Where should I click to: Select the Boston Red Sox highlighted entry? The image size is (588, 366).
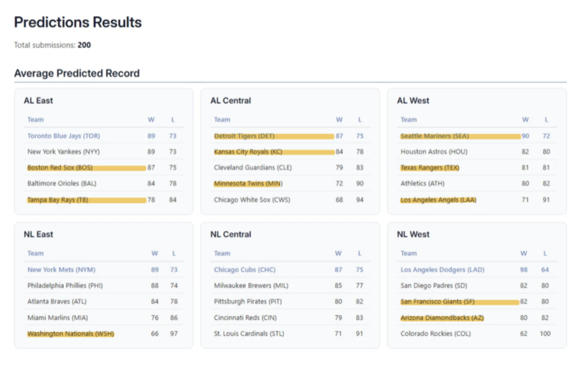coord(60,168)
